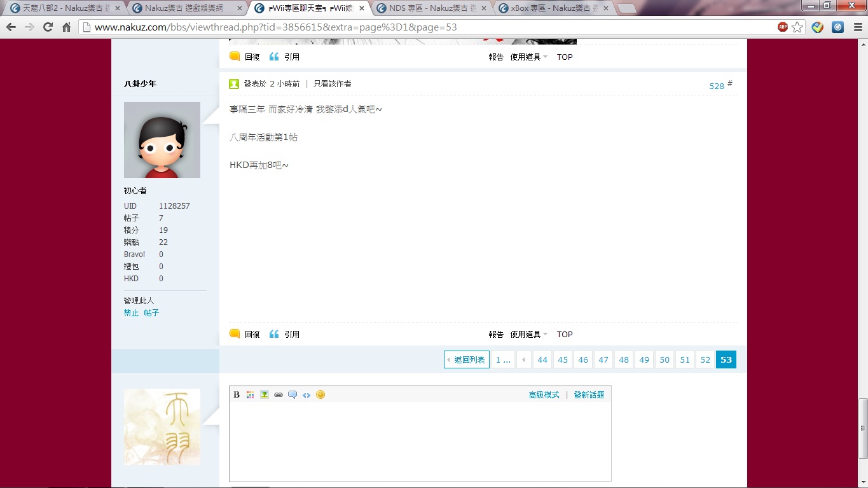
Task: Go to thread page 52
Action: point(705,359)
